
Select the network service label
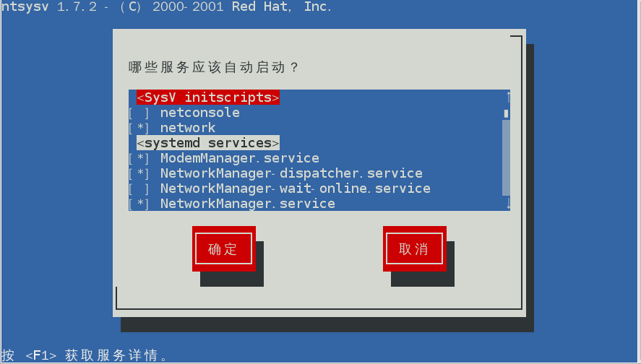(188, 128)
